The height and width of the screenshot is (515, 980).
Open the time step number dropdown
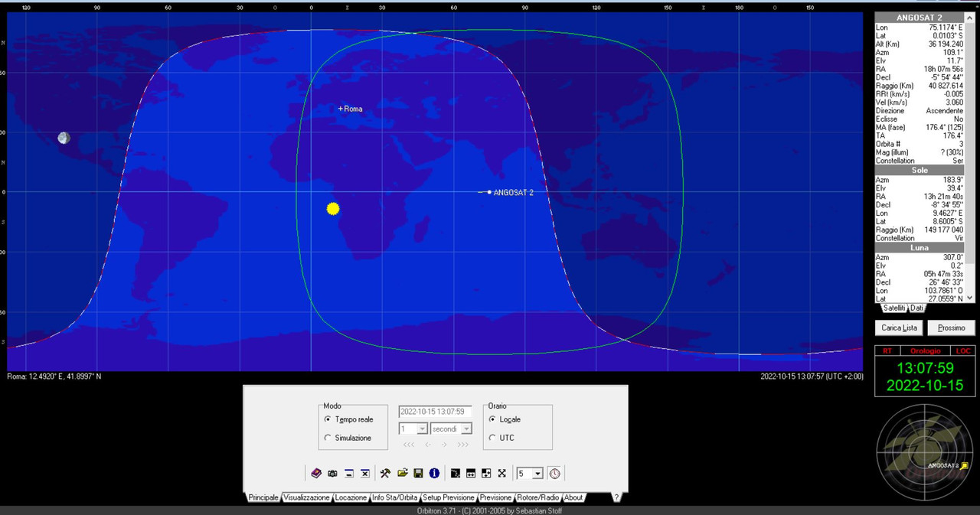tap(422, 429)
